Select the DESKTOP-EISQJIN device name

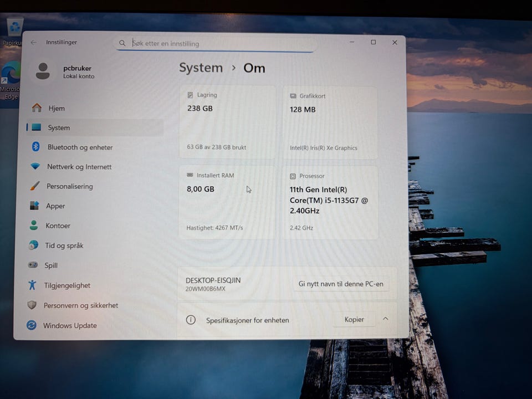[x=213, y=280]
